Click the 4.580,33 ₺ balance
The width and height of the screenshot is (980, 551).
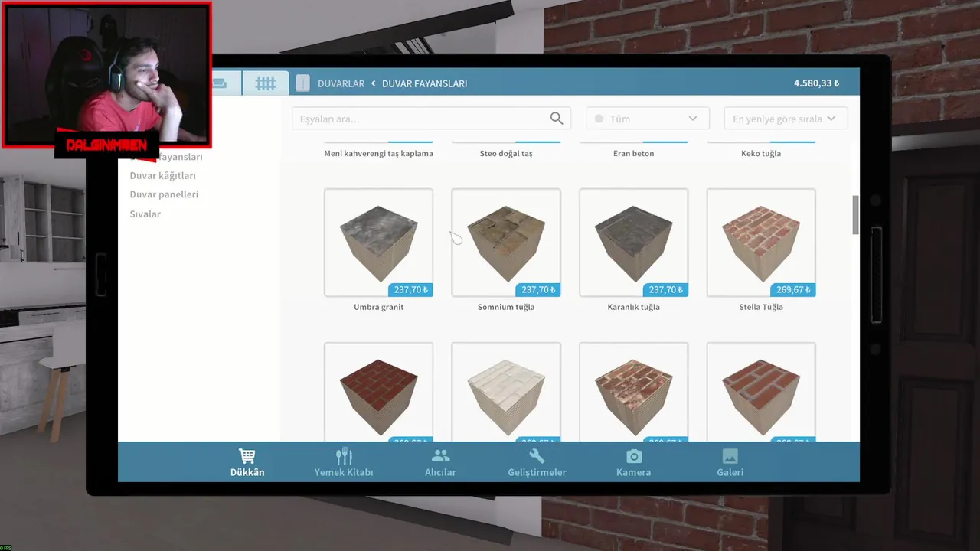(x=816, y=83)
